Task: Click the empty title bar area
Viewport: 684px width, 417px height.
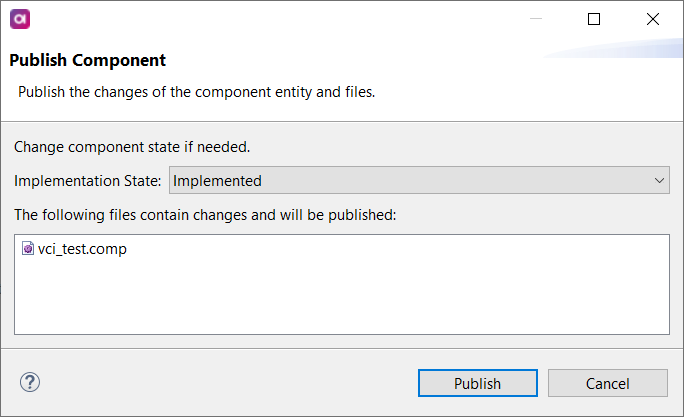Action: tap(270, 19)
